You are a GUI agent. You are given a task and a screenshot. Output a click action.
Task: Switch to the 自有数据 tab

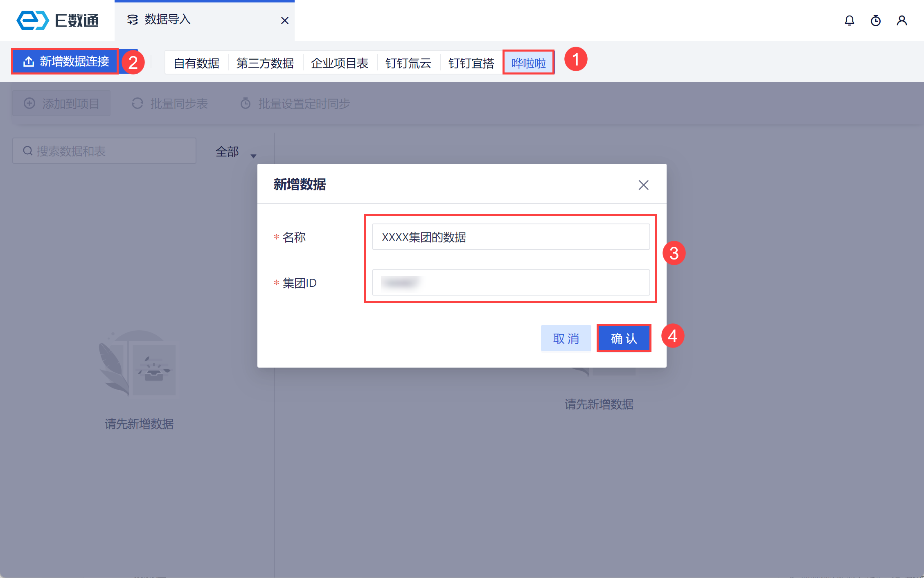point(196,63)
